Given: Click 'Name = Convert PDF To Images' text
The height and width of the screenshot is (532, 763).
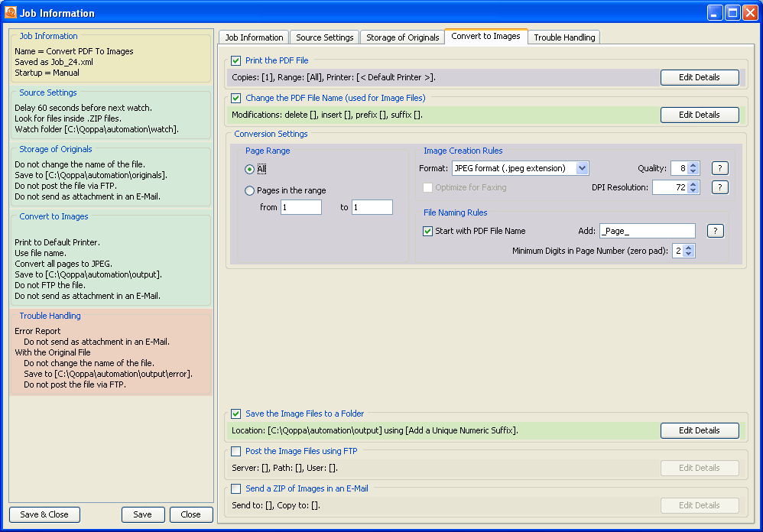Looking at the screenshot, I should point(74,51).
